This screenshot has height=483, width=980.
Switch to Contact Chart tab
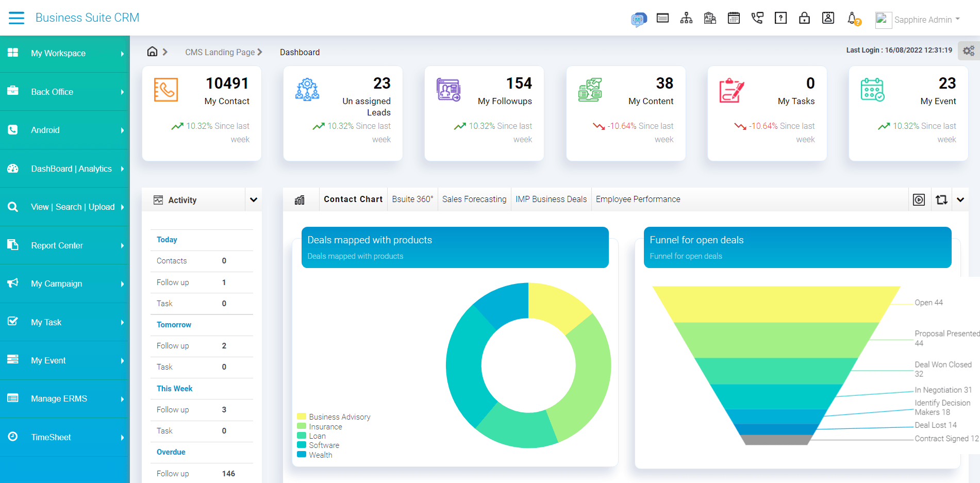pyautogui.click(x=353, y=199)
